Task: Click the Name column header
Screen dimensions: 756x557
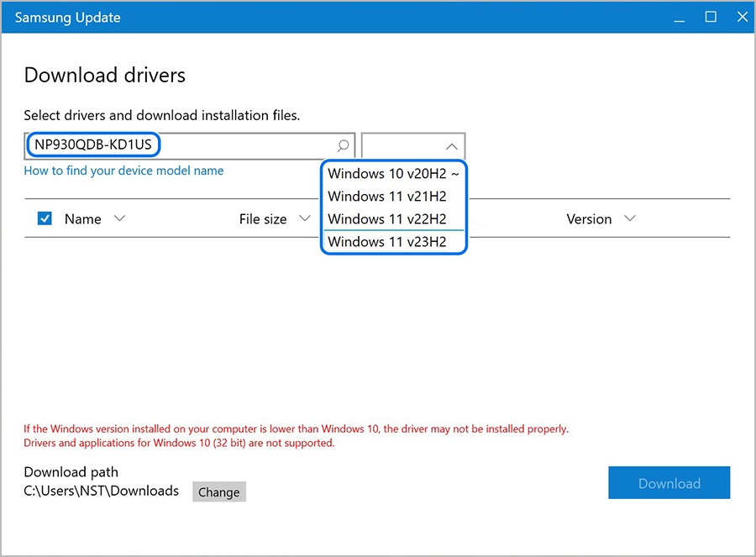Action: tap(82, 219)
